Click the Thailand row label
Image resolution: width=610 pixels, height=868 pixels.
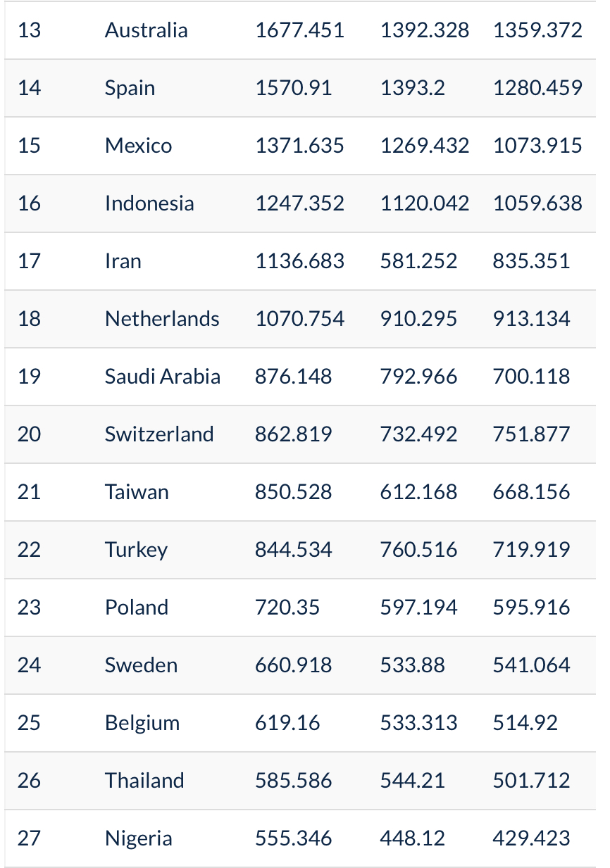tap(144, 781)
